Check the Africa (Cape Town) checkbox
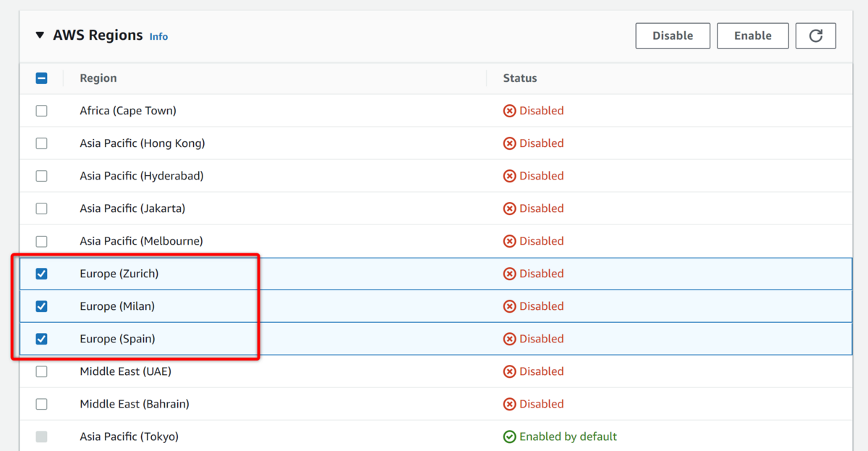Screen dimensions: 868x451 coord(41,111)
